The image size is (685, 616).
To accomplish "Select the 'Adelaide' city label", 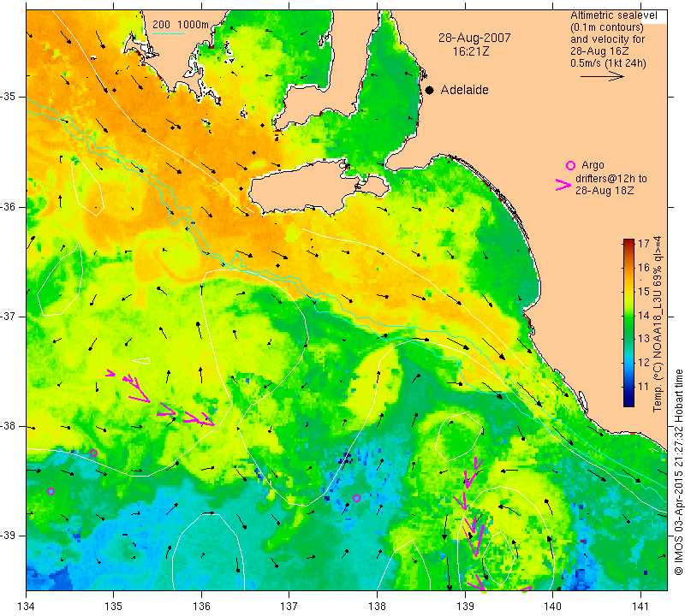I will click(464, 90).
